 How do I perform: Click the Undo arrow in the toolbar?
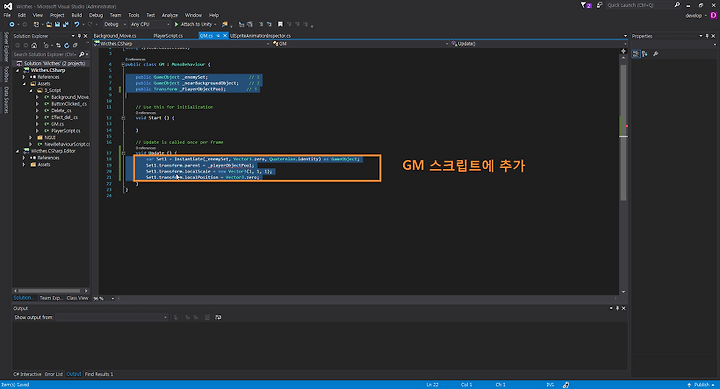click(x=77, y=24)
